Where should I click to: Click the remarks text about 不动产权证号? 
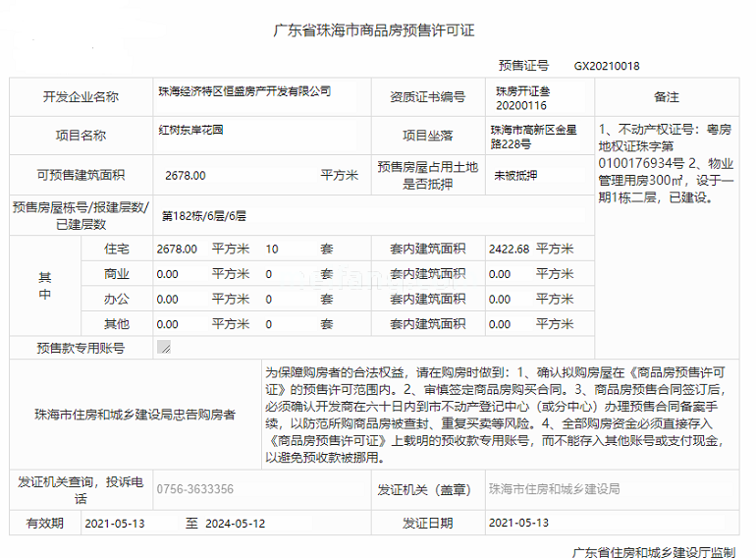[x=666, y=163]
